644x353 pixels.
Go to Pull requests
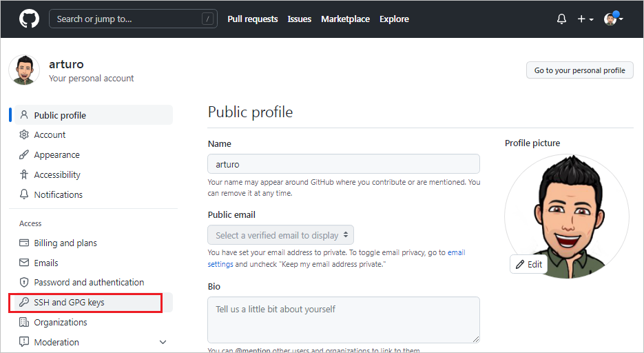[253, 19]
